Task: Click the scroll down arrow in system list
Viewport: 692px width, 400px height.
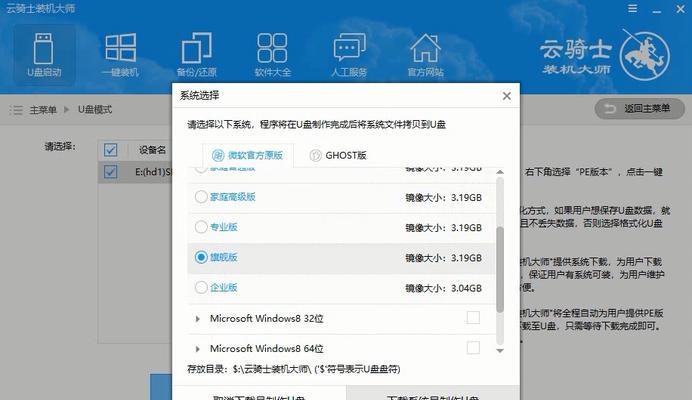Action: pos(500,351)
